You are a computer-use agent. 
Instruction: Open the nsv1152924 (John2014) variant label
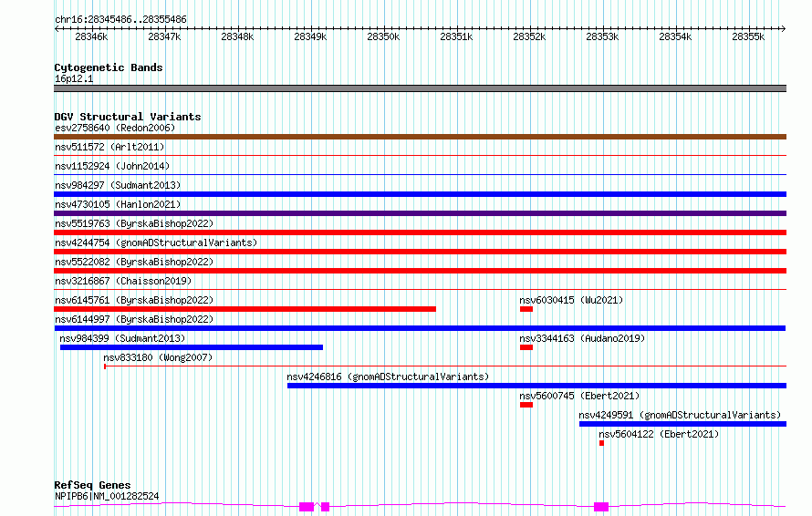112,166
